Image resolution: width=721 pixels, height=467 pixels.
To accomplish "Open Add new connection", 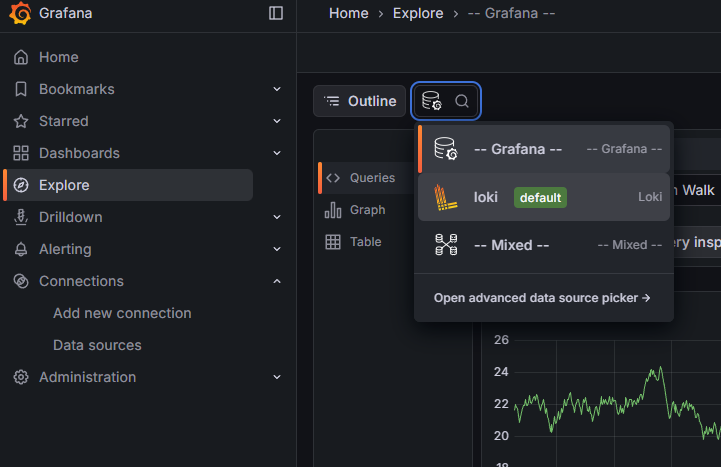I will coord(122,313).
